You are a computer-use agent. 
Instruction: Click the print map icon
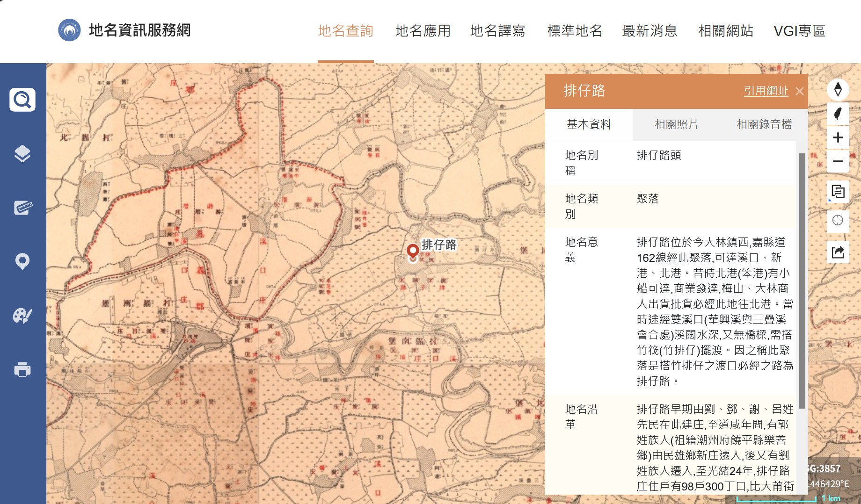22,369
